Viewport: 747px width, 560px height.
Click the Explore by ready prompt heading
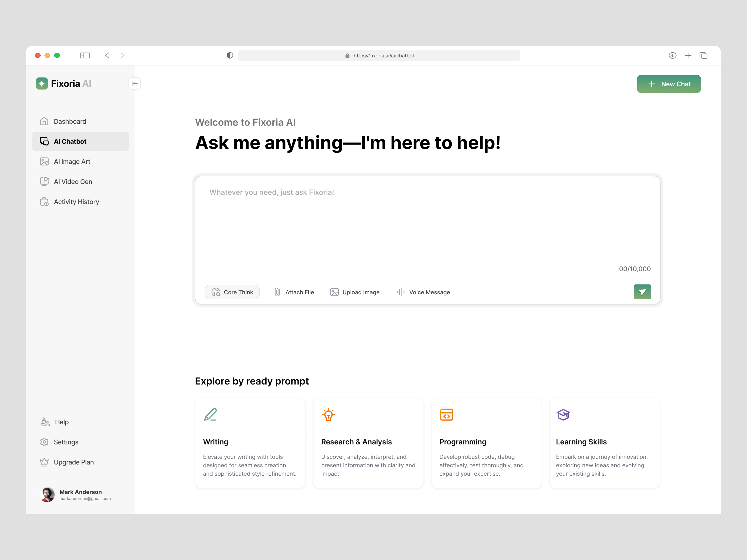(x=252, y=381)
